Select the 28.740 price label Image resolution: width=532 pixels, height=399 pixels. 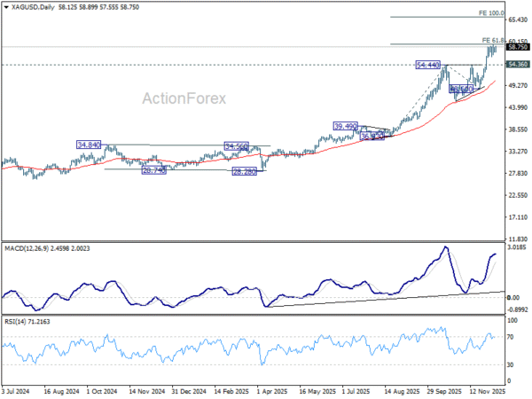click(154, 170)
